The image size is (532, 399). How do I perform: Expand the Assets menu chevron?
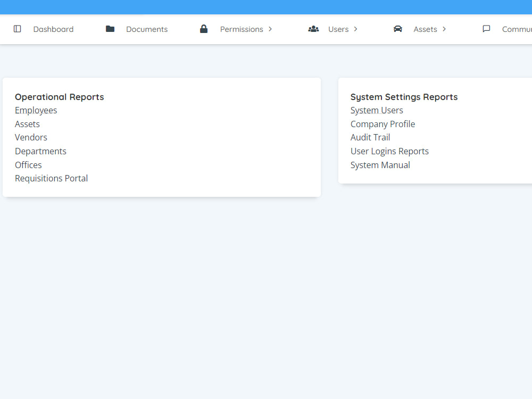444,29
